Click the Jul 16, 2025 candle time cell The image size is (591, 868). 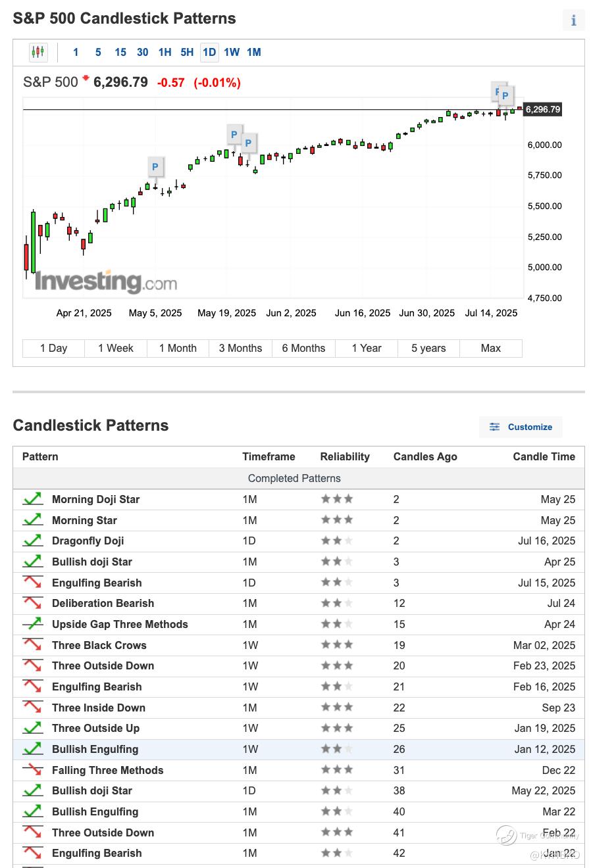(546, 541)
